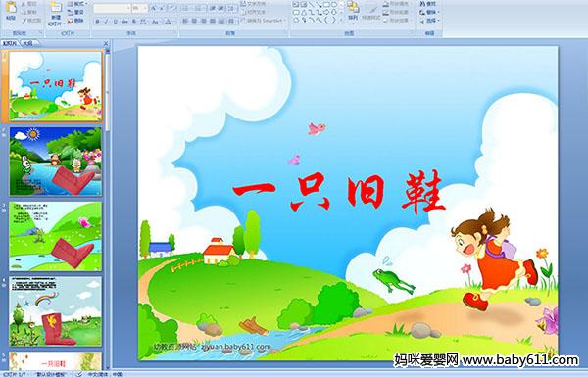The image size is (588, 377).
Task: Select slide 2 thumbnail with river scene
Action: (x=56, y=162)
